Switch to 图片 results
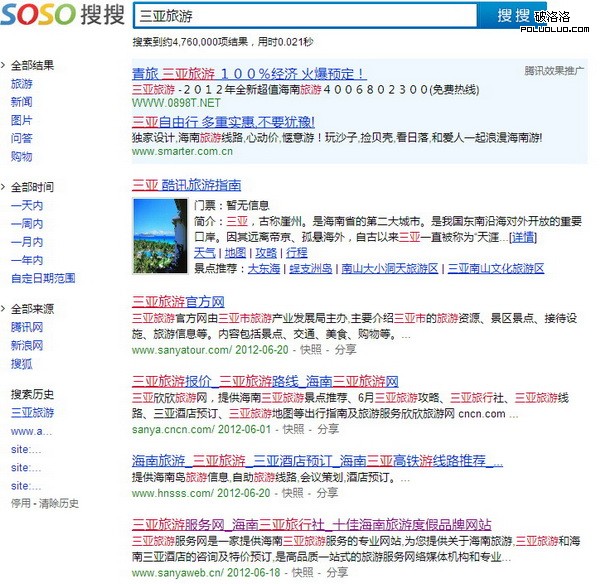This screenshot has height=584, width=600. tap(21, 120)
